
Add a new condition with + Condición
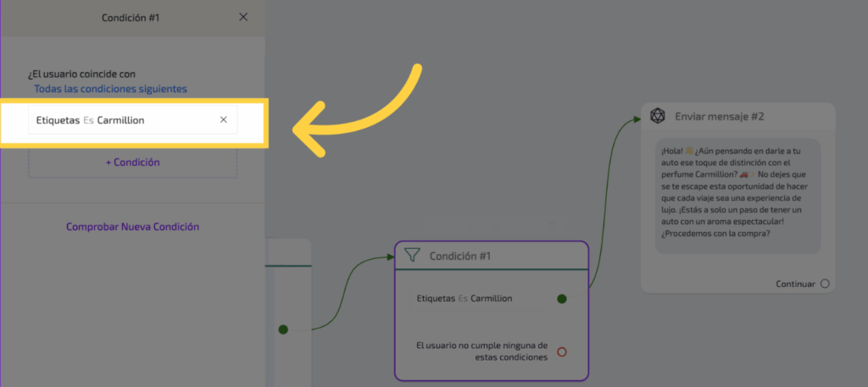132,163
